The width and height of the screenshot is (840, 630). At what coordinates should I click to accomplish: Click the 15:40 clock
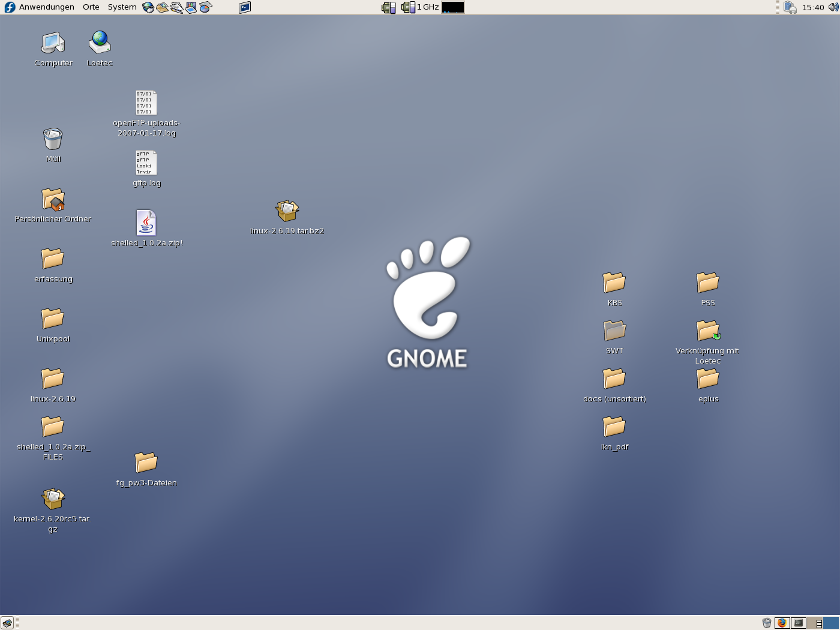[x=813, y=7]
